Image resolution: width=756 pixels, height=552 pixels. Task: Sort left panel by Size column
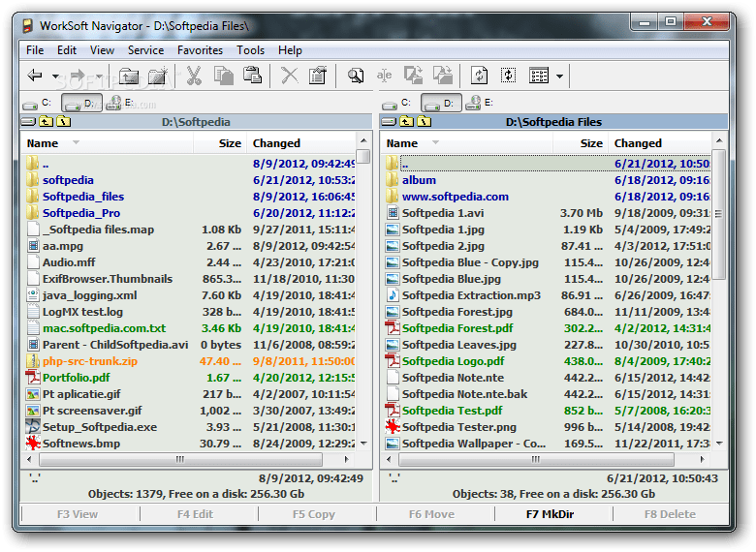[220, 143]
